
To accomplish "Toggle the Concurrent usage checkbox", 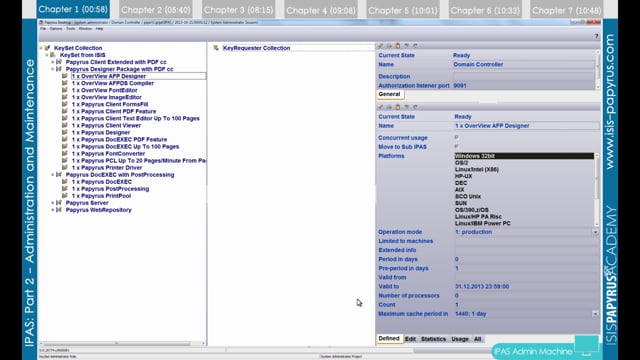I will [x=456, y=138].
